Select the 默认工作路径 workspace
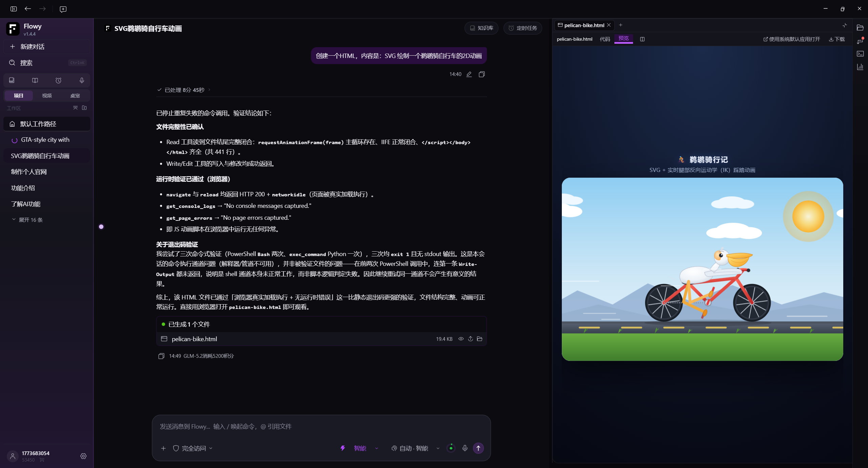Image resolution: width=868 pixels, height=468 pixels. 47,124
